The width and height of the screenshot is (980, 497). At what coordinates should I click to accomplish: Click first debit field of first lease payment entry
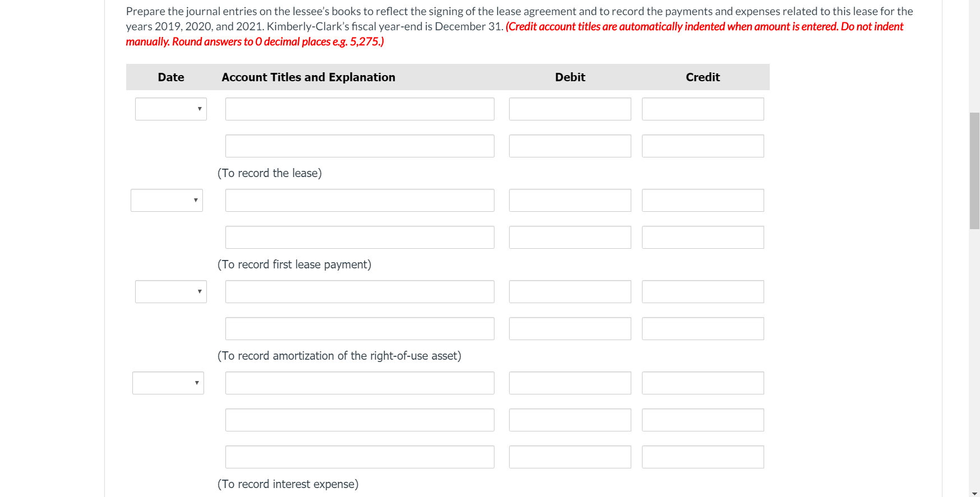click(570, 200)
